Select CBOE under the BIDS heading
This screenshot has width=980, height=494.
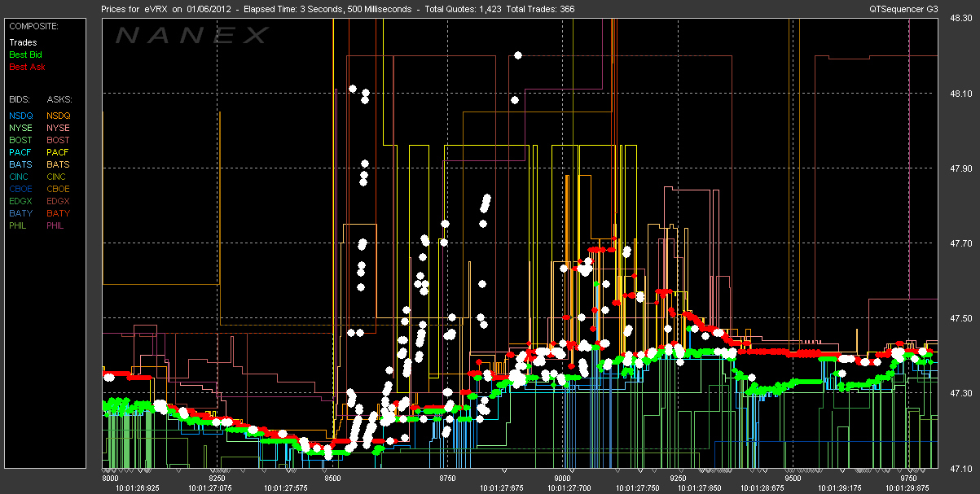pyautogui.click(x=20, y=189)
